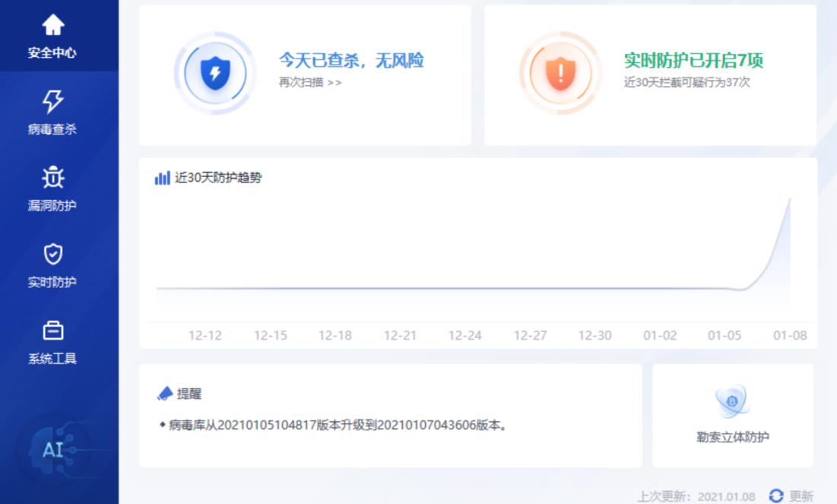837x504 pixels.
Task: Click the 更新 text button
Action: pyautogui.click(x=801, y=496)
